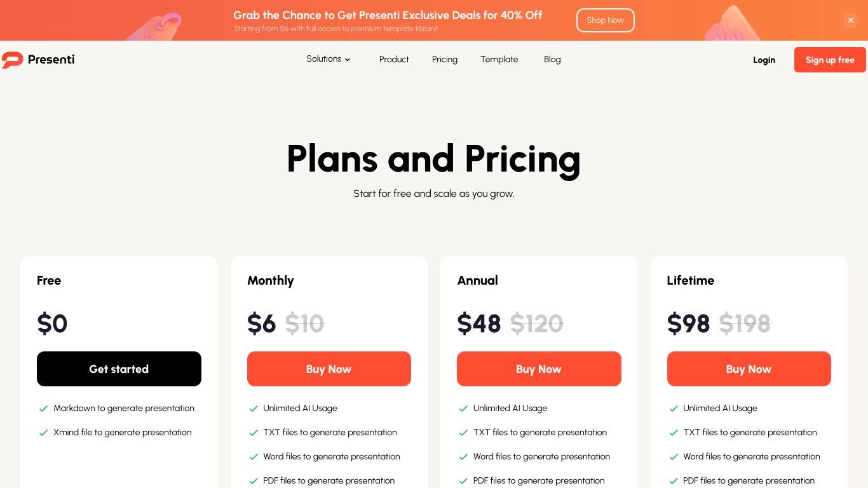Click the Presenti logo icon

[12, 60]
